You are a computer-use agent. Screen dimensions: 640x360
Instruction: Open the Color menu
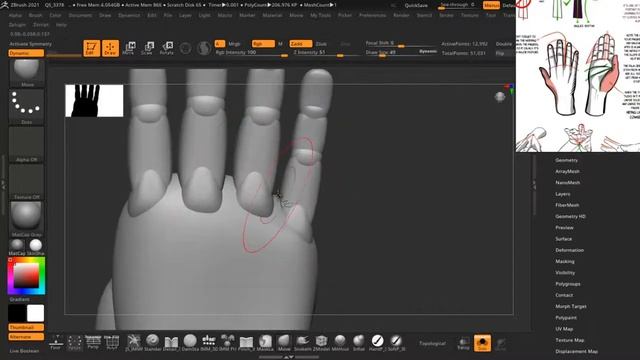tap(55, 15)
